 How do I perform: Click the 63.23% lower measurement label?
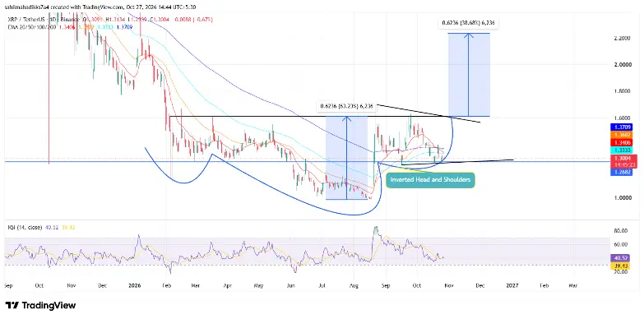pyautogui.click(x=345, y=107)
